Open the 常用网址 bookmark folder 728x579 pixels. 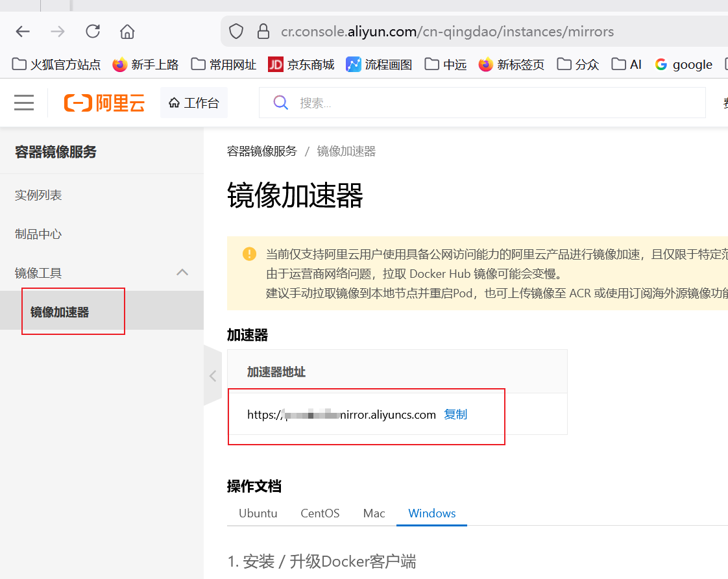224,64
